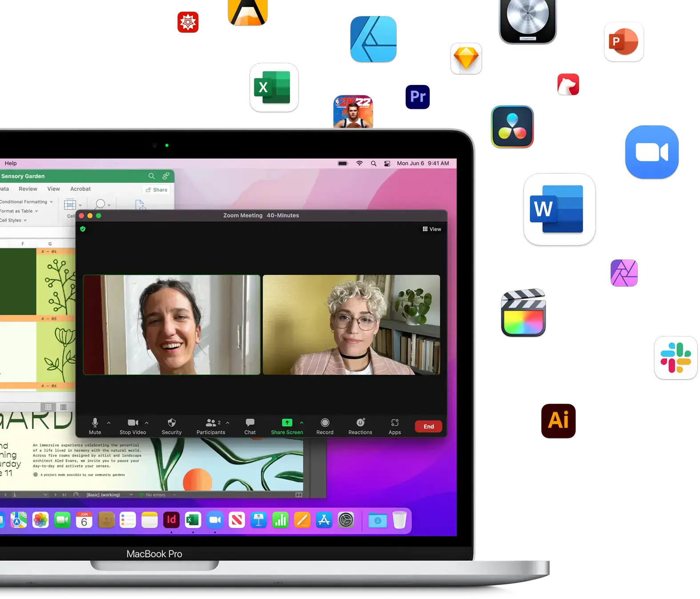Switch Excel to Normal view grid icon

48,407
